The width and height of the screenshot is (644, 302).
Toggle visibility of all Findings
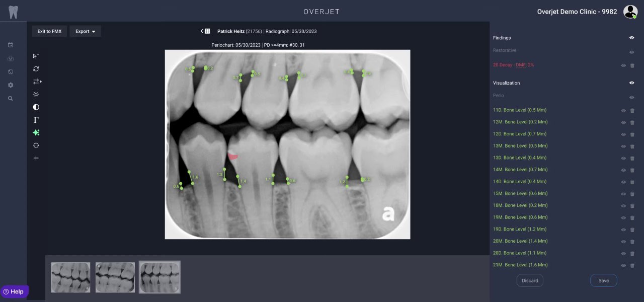pyautogui.click(x=632, y=38)
